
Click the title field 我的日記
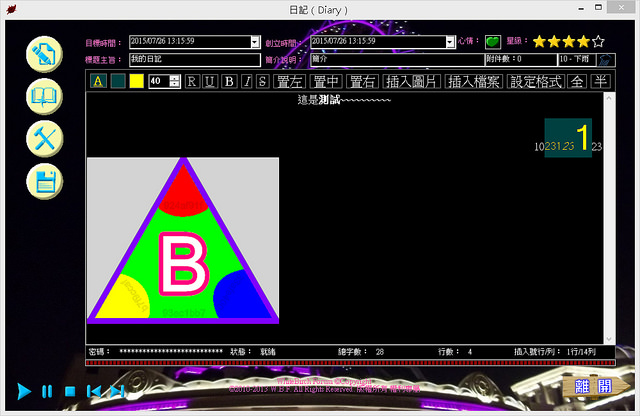pos(195,60)
